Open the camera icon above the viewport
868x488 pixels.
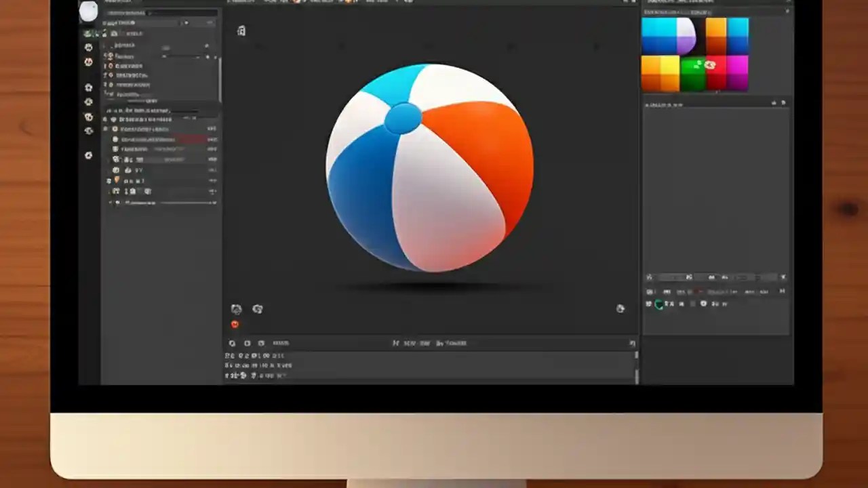pyautogui.click(x=241, y=31)
